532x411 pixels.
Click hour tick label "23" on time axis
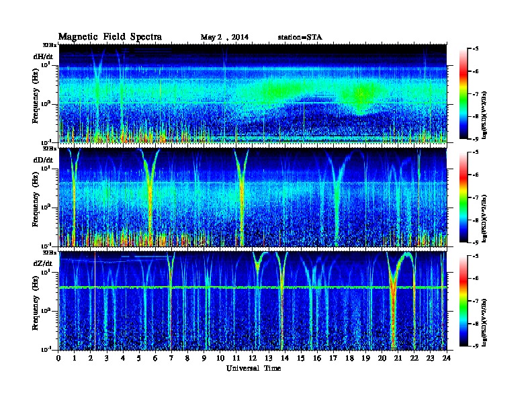point(430,359)
